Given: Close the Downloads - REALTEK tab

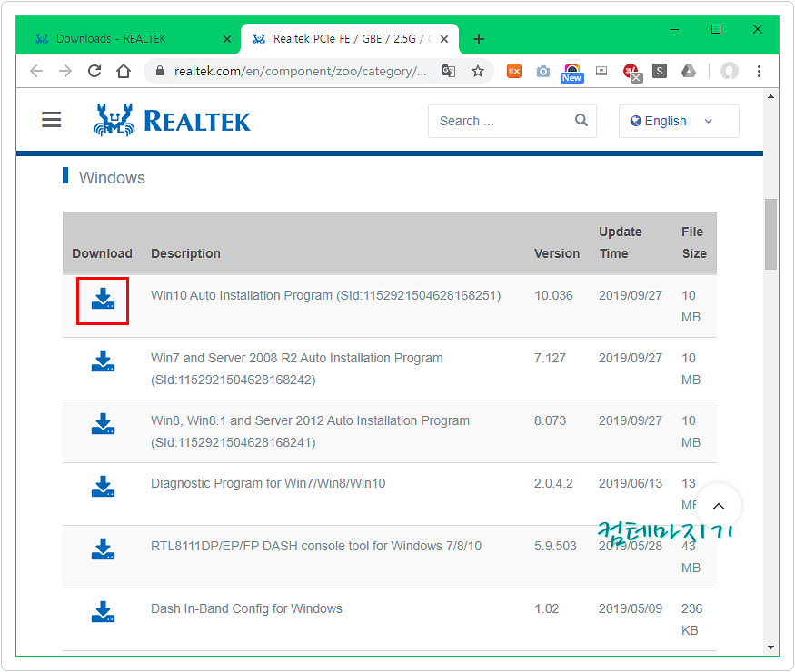Looking at the screenshot, I should [x=227, y=39].
